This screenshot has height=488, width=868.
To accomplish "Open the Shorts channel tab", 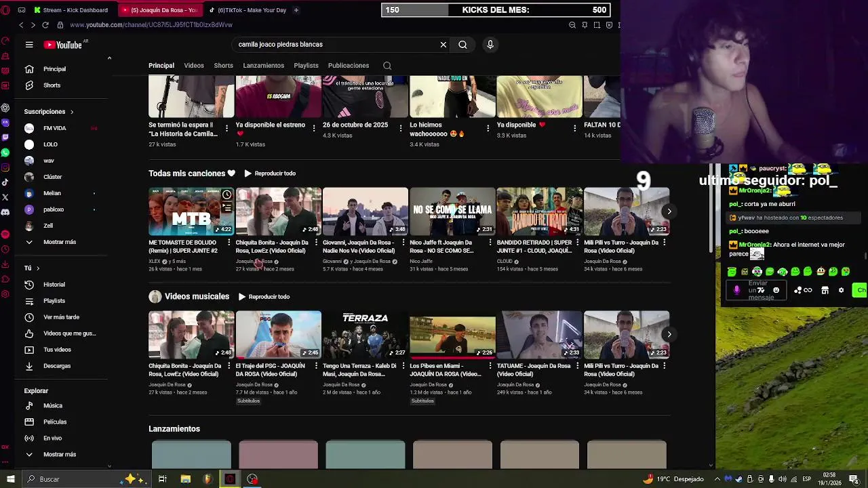I will (x=223, y=66).
